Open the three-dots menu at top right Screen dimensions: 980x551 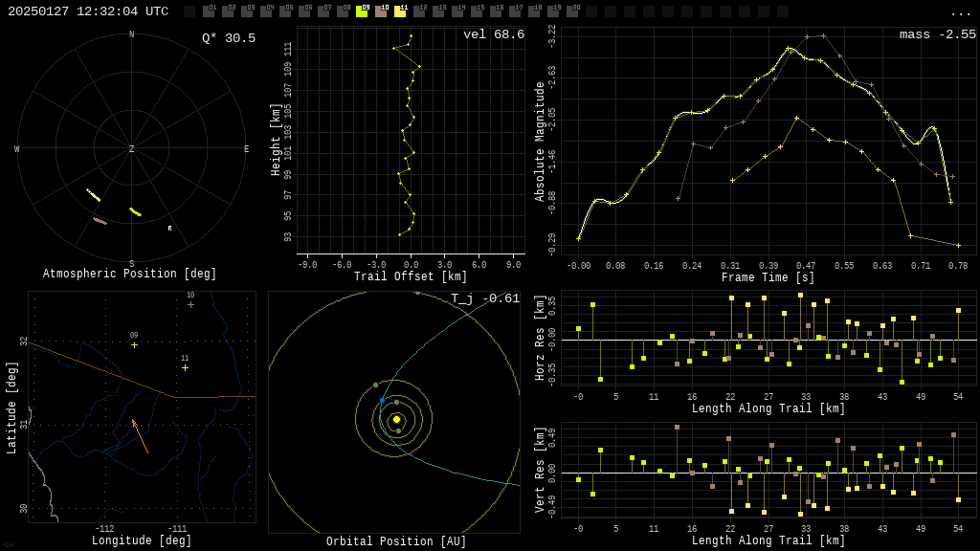tap(960, 12)
